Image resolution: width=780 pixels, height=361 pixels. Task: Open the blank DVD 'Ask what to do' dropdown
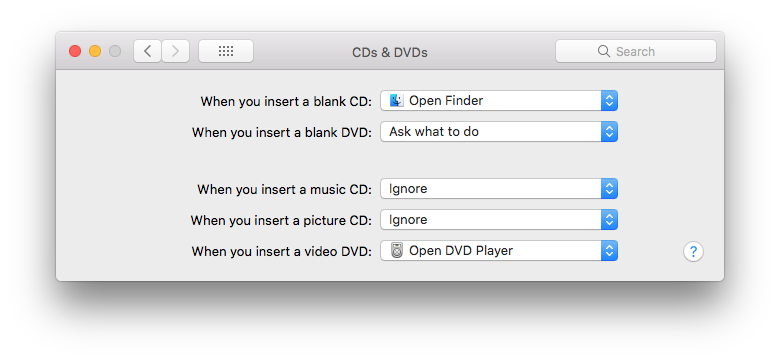point(499,132)
